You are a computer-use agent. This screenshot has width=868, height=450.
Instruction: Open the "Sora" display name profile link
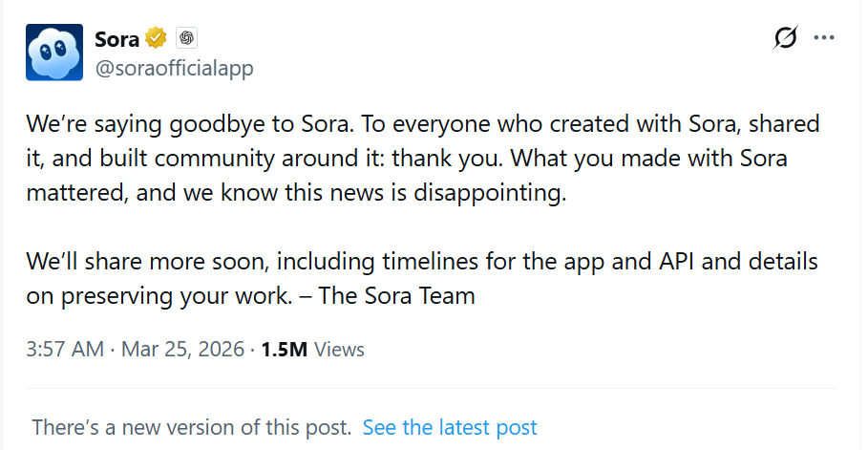coord(116,38)
